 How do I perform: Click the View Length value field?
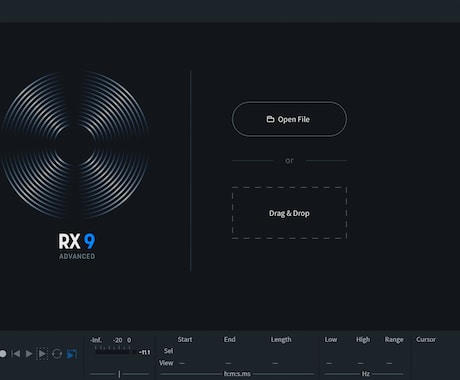click(x=275, y=363)
